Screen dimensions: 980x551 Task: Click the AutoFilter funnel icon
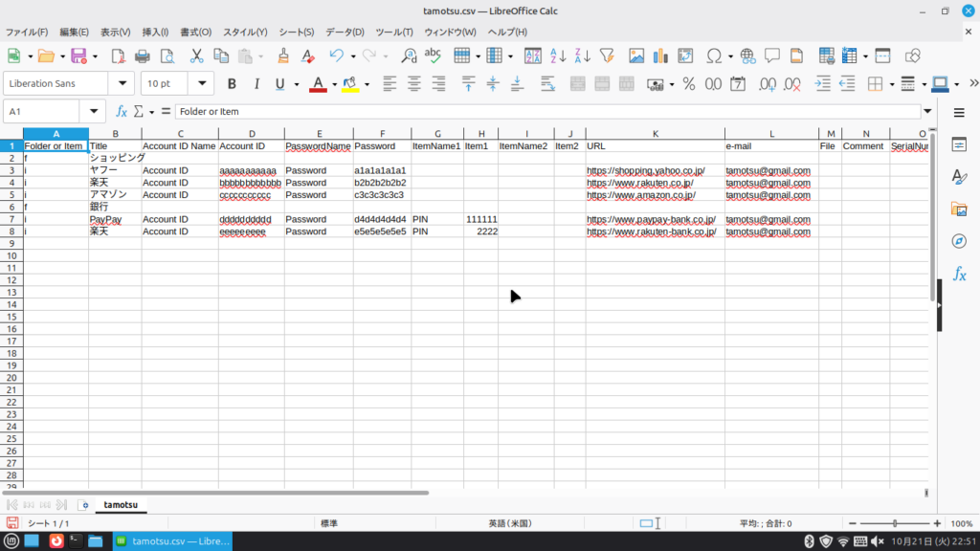(606, 55)
